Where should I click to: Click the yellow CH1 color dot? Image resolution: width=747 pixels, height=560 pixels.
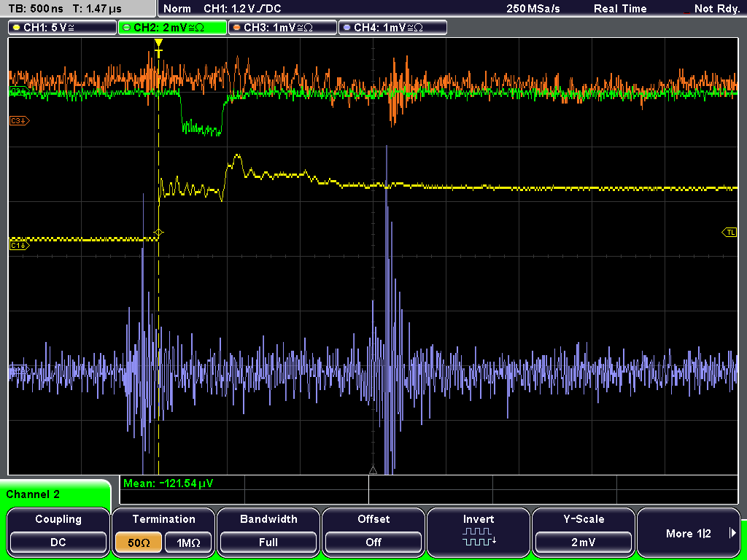click(17, 28)
